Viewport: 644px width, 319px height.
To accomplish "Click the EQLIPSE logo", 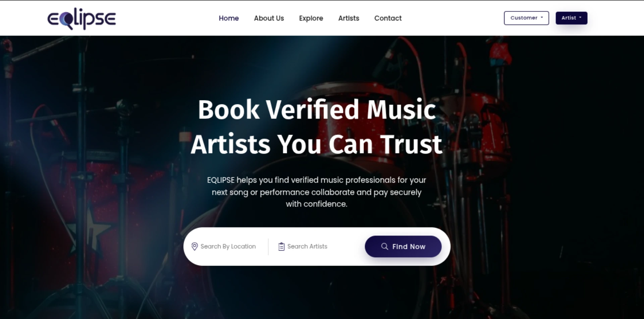I will pyautogui.click(x=82, y=18).
